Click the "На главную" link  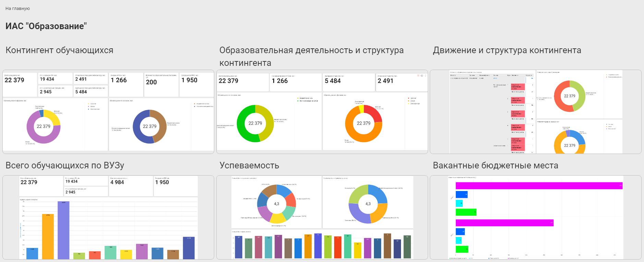click(x=17, y=8)
